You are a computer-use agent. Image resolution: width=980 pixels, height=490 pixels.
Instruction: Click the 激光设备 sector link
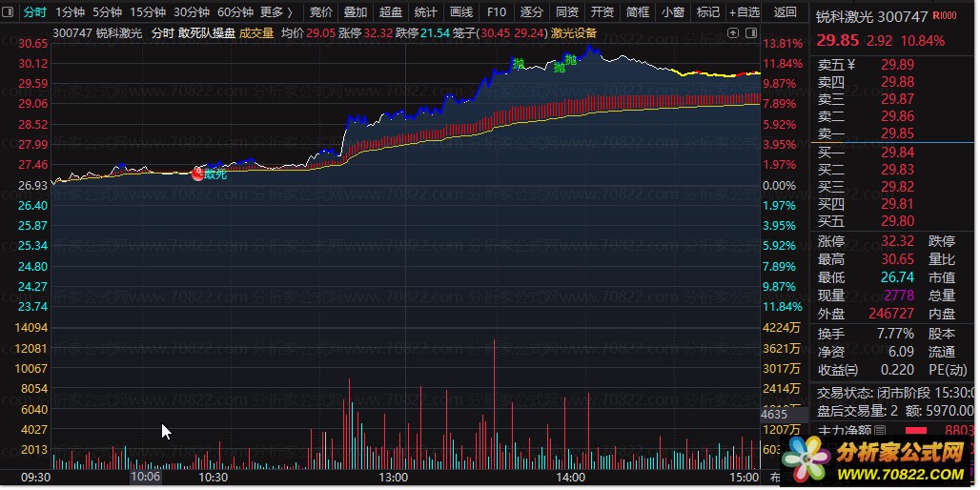(574, 33)
